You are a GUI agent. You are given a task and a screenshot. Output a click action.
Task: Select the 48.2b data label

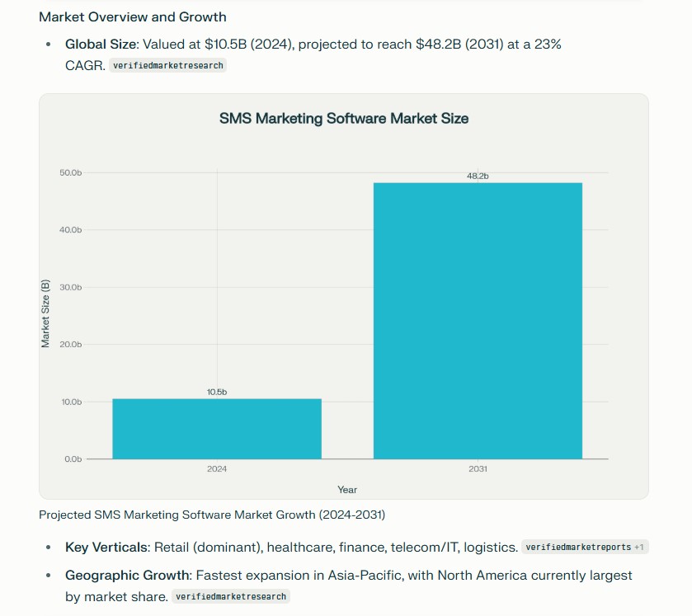[478, 176]
